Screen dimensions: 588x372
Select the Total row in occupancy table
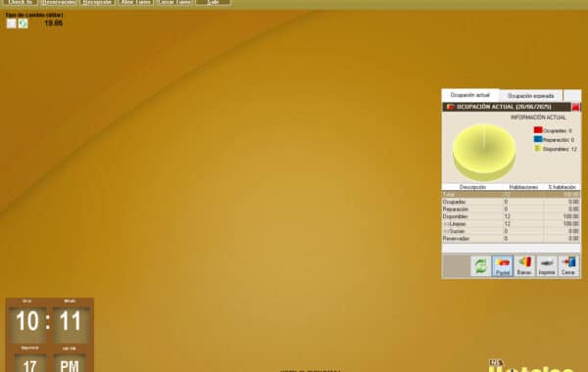512,195
